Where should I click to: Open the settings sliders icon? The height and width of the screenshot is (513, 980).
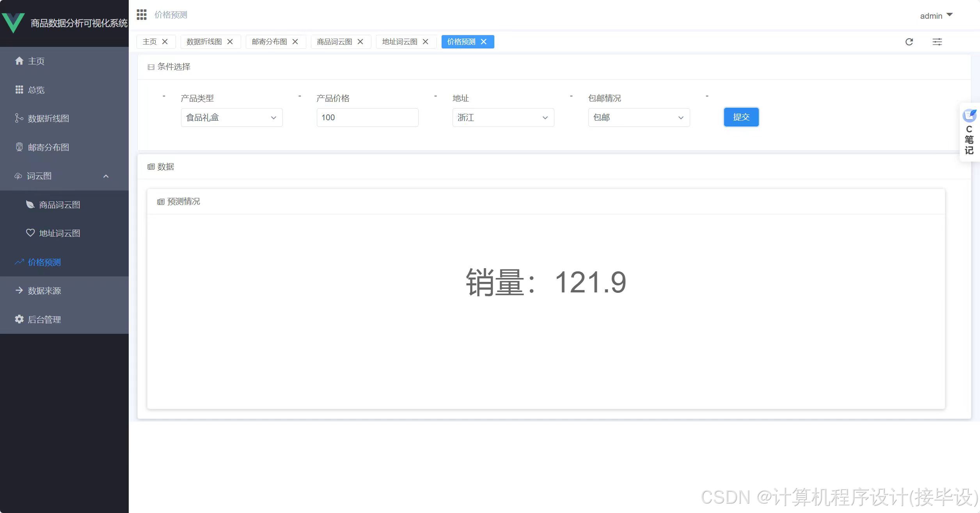(937, 42)
